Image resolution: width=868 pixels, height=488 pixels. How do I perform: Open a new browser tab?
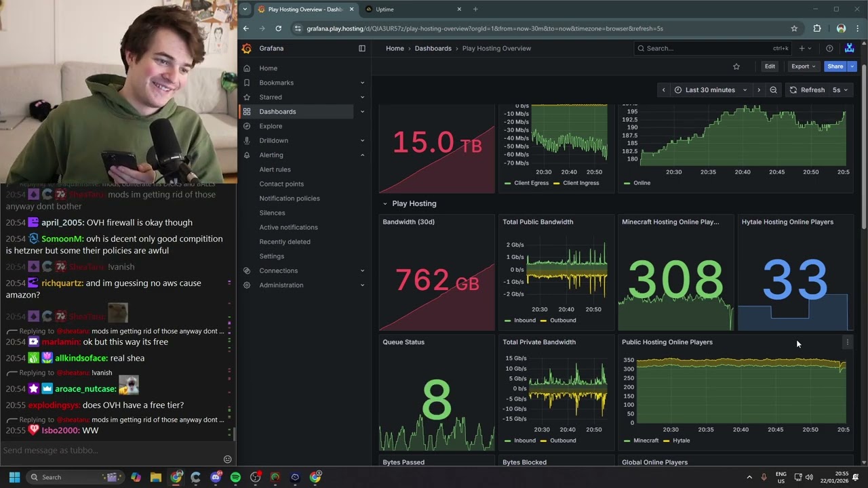pos(475,9)
